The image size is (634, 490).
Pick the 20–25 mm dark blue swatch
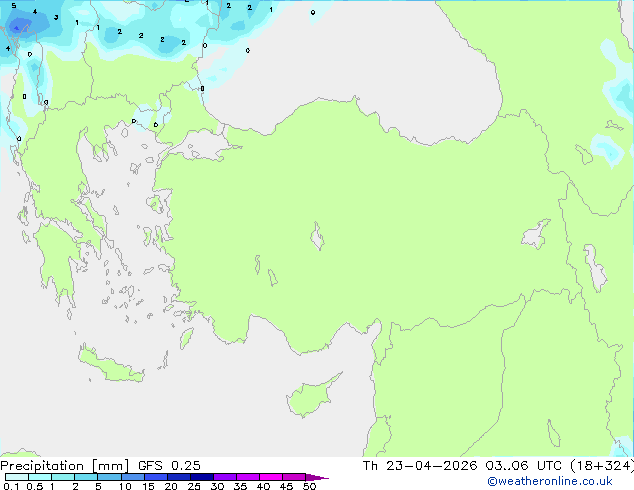click(179, 477)
